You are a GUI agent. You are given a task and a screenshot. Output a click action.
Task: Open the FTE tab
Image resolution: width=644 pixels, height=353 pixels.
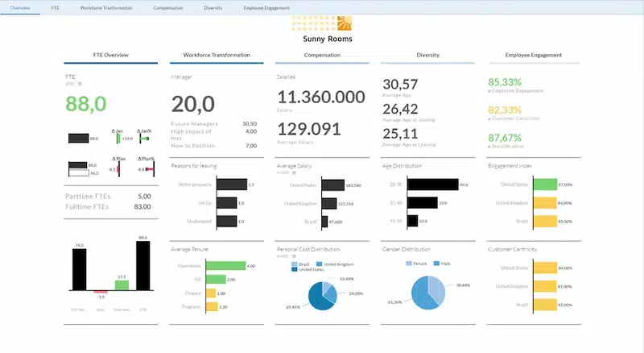click(56, 6)
